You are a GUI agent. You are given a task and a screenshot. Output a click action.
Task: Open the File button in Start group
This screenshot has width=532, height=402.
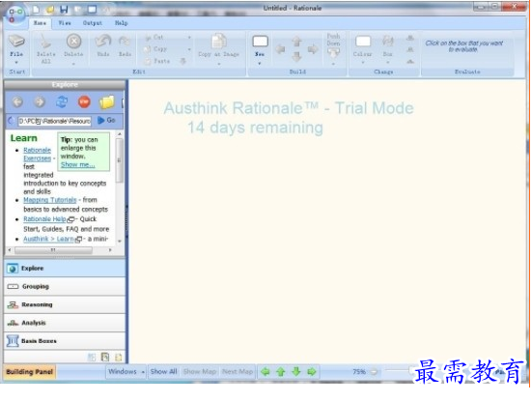tap(16, 49)
